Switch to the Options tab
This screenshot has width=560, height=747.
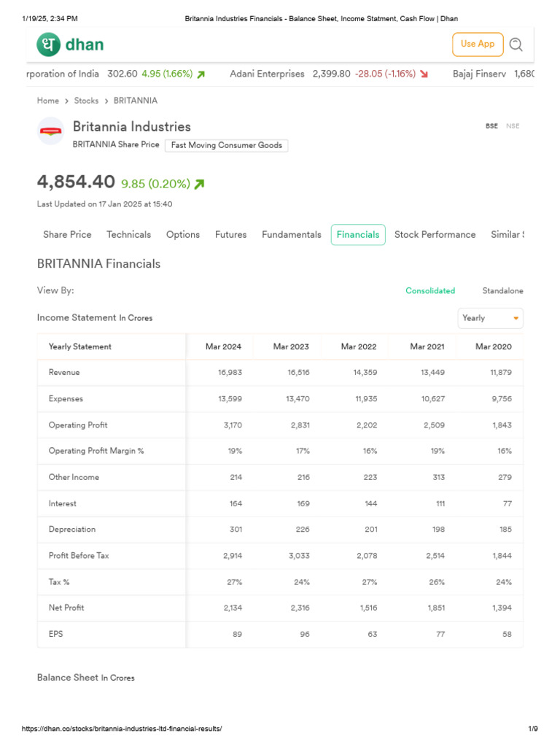[x=183, y=234]
